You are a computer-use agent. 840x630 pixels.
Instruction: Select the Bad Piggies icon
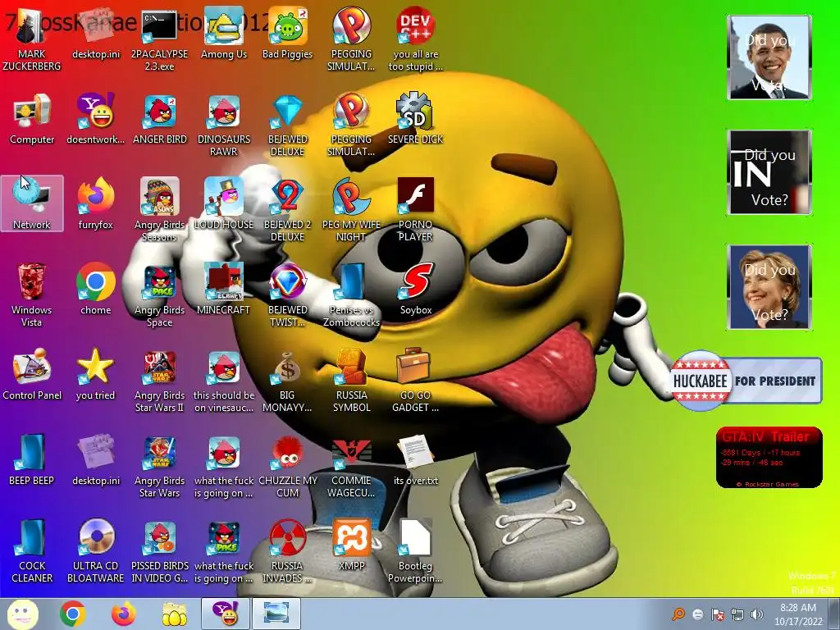(x=287, y=33)
